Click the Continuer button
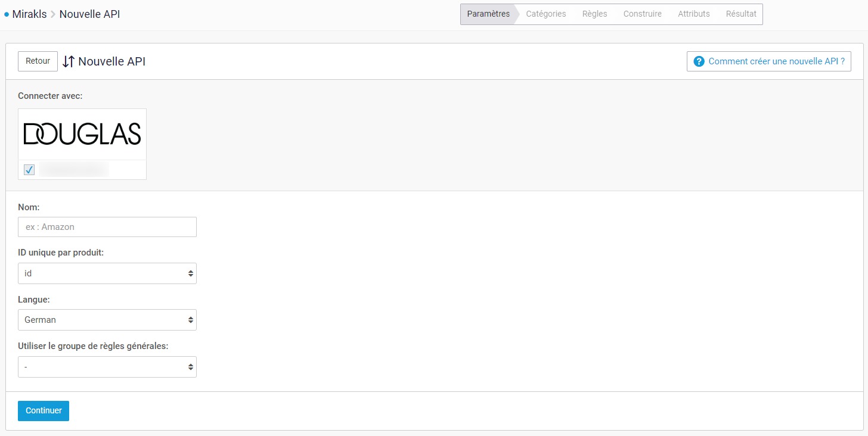The image size is (868, 436). [44, 411]
